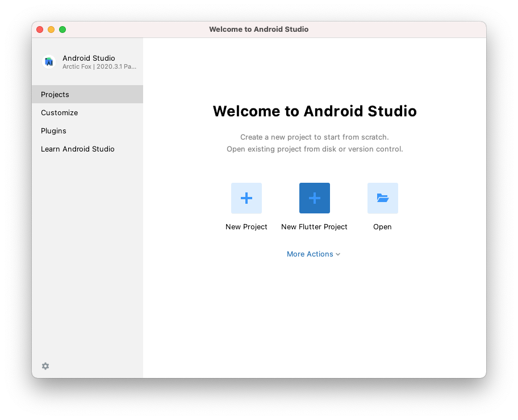Click the Open folder icon
Image resolution: width=518 pixels, height=420 pixels.
383,198
